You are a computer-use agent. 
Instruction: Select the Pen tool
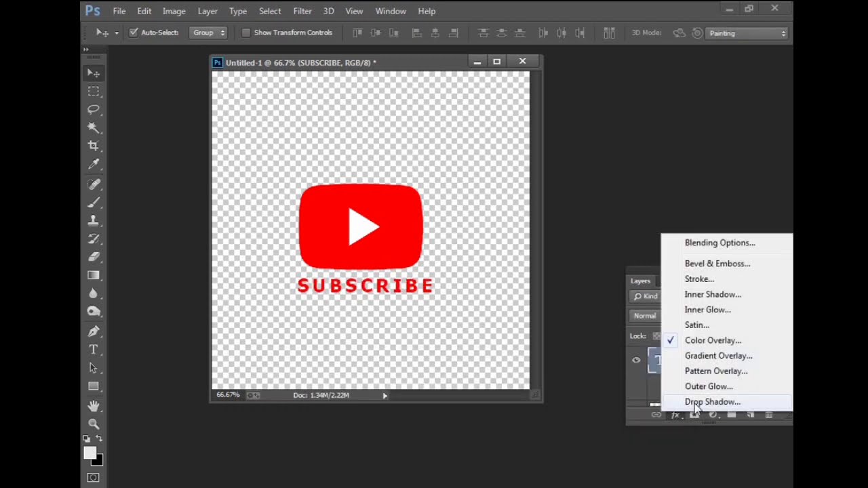click(94, 331)
